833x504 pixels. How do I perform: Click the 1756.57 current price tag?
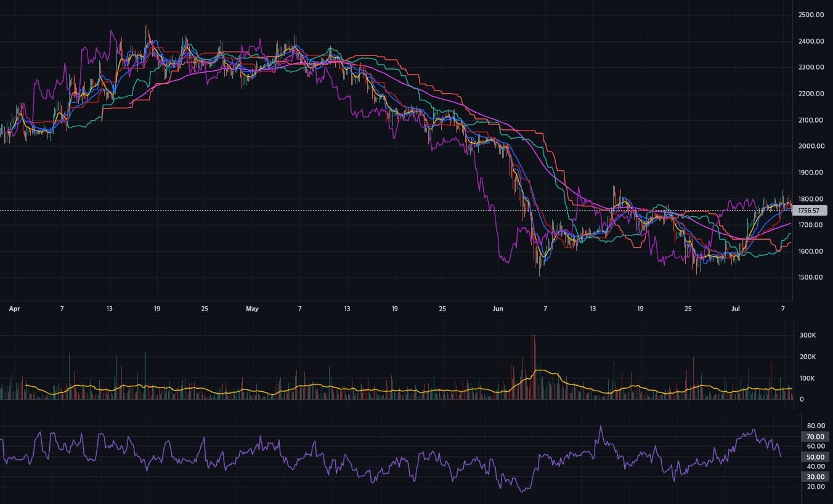(810, 211)
